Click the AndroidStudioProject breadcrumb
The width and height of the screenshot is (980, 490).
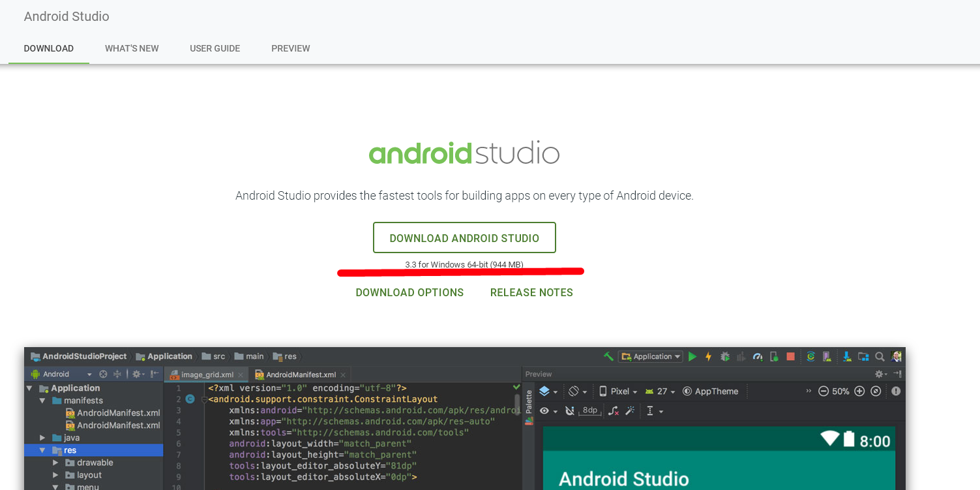point(78,356)
